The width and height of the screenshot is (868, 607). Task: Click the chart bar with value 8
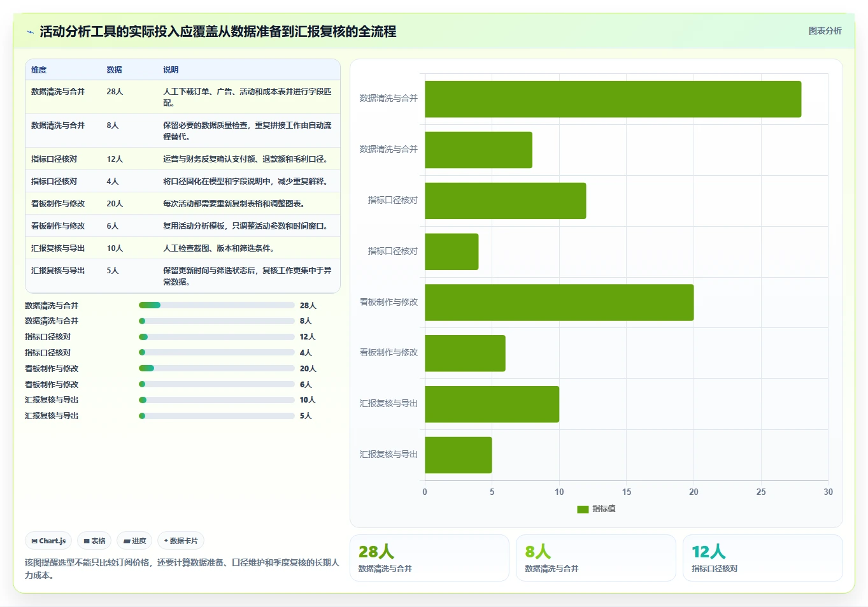coord(479,150)
